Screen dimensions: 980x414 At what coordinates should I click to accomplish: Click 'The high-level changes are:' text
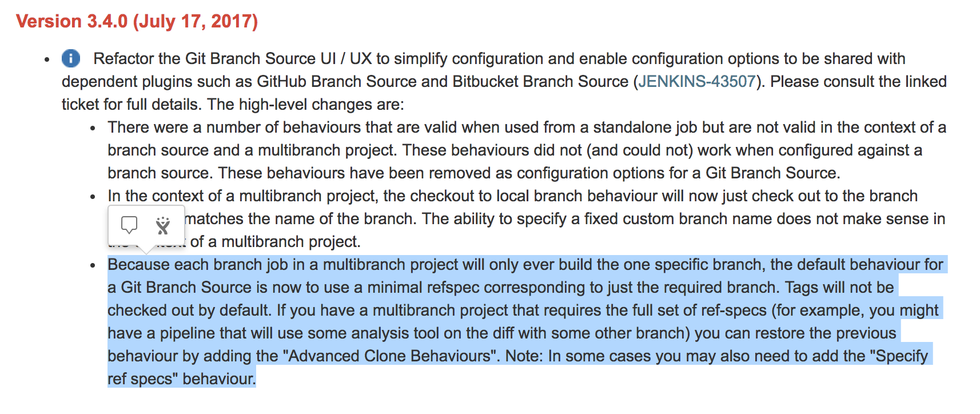(x=305, y=104)
